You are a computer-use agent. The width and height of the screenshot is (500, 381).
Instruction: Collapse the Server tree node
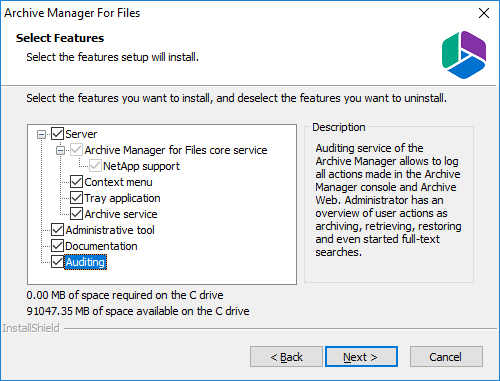point(41,134)
